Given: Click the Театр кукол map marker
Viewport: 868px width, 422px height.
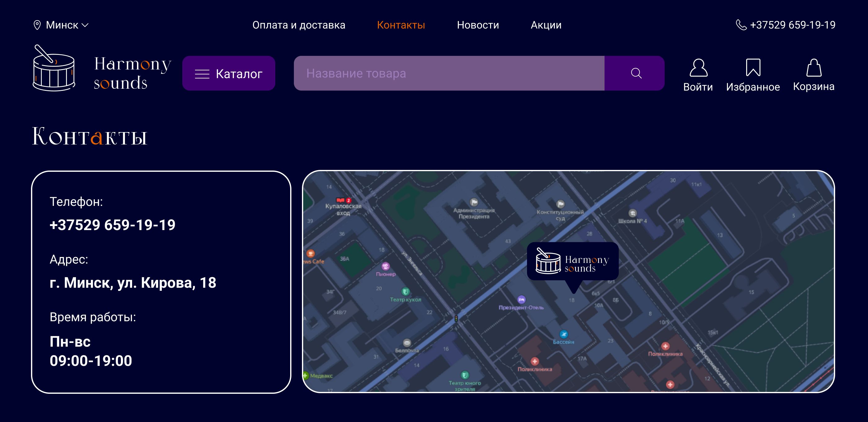Looking at the screenshot, I should (x=405, y=291).
